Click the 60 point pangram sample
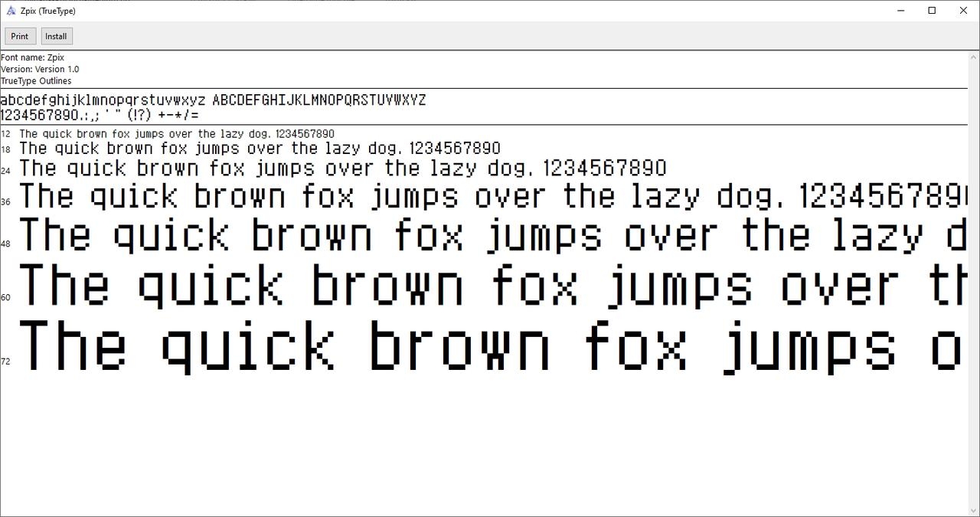The image size is (980, 517). coord(490,285)
